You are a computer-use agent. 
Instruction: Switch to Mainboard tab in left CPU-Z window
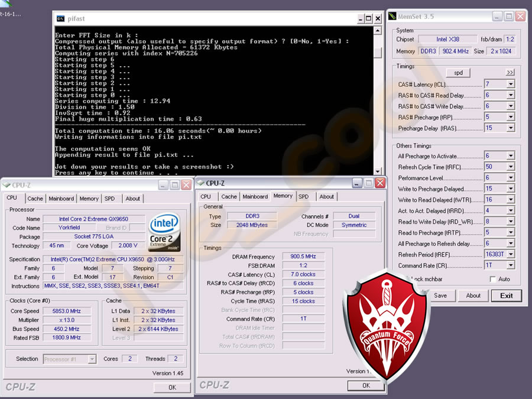[61, 199]
